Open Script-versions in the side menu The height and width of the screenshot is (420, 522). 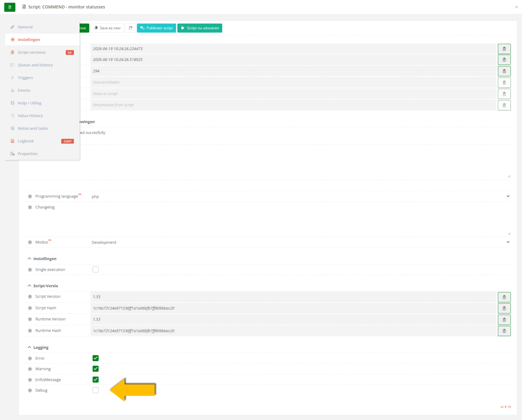[42, 52]
